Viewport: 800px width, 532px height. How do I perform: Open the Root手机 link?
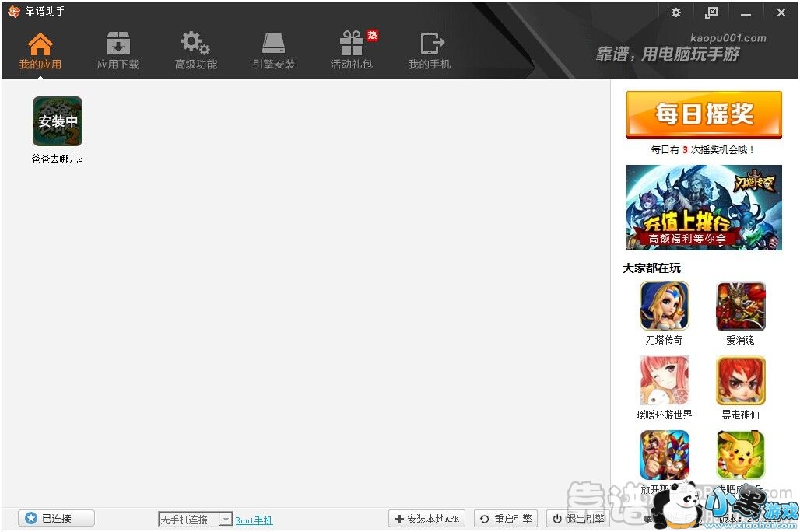tap(254, 520)
